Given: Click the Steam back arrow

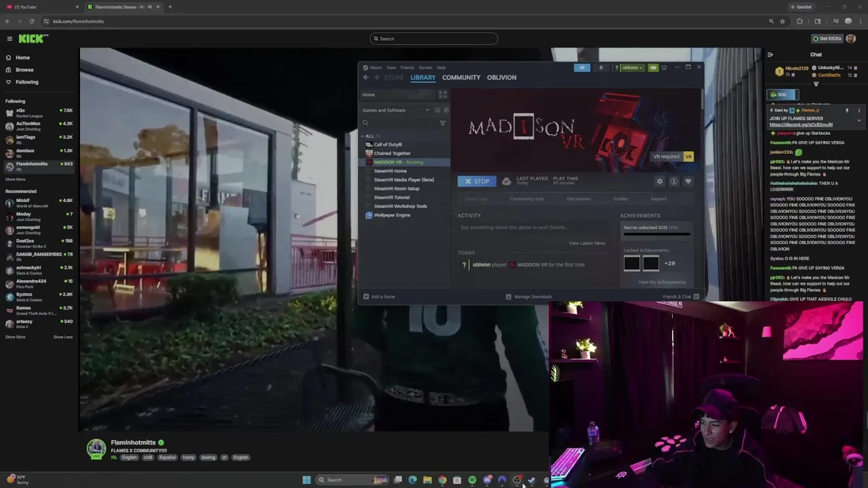Looking at the screenshot, I should click(x=366, y=77).
